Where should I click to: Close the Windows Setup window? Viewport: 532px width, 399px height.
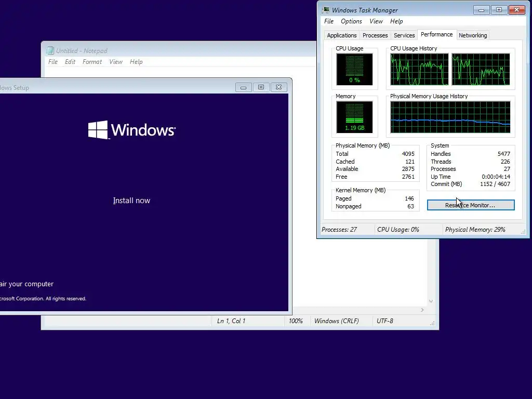pyautogui.click(x=278, y=87)
